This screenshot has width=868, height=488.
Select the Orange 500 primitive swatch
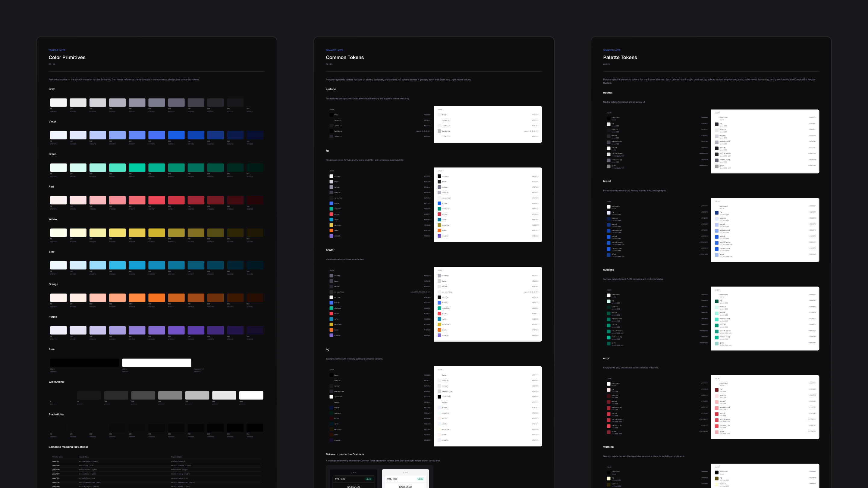click(157, 298)
